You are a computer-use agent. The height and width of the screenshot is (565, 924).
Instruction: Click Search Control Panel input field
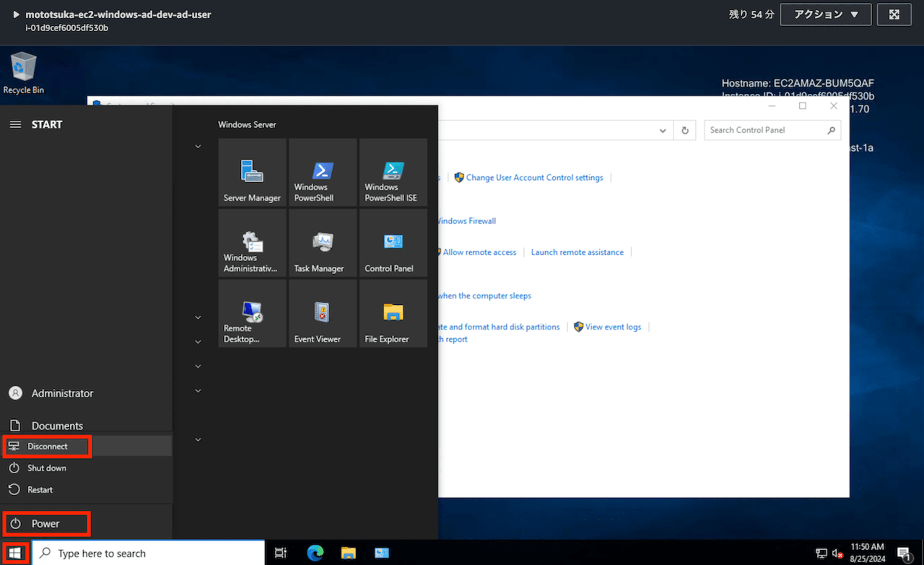(766, 129)
